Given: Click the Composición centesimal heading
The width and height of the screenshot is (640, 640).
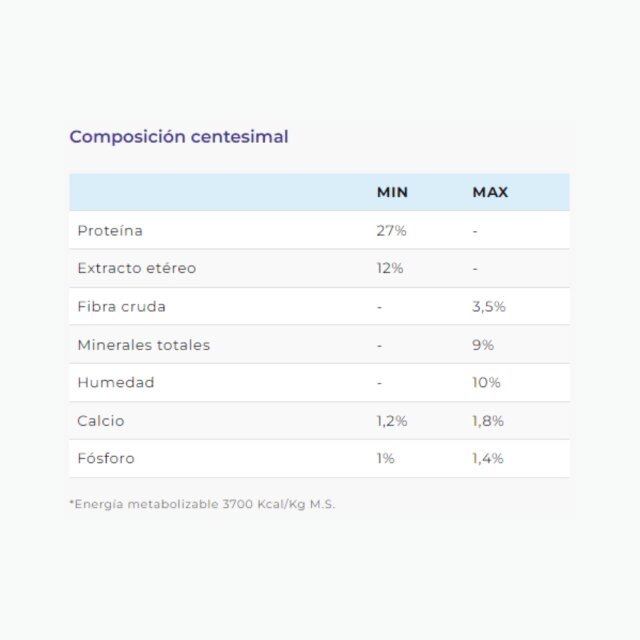Looking at the screenshot, I should coord(179,137).
